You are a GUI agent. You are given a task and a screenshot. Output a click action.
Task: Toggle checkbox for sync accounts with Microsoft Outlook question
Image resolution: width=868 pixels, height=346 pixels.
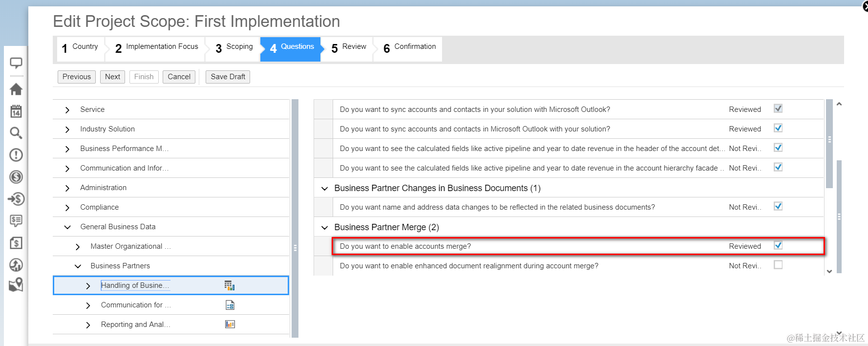pyautogui.click(x=778, y=108)
